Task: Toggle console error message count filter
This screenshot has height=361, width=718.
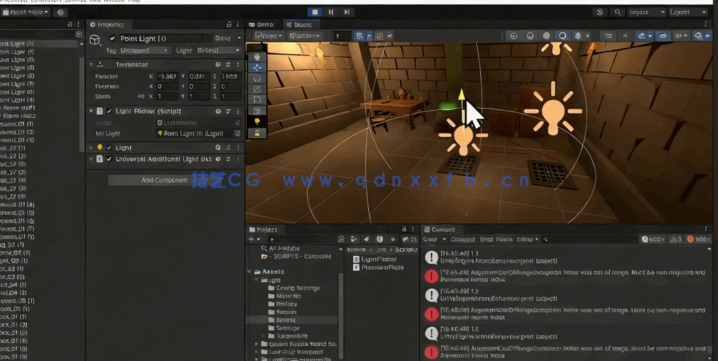Action: point(697,239)
